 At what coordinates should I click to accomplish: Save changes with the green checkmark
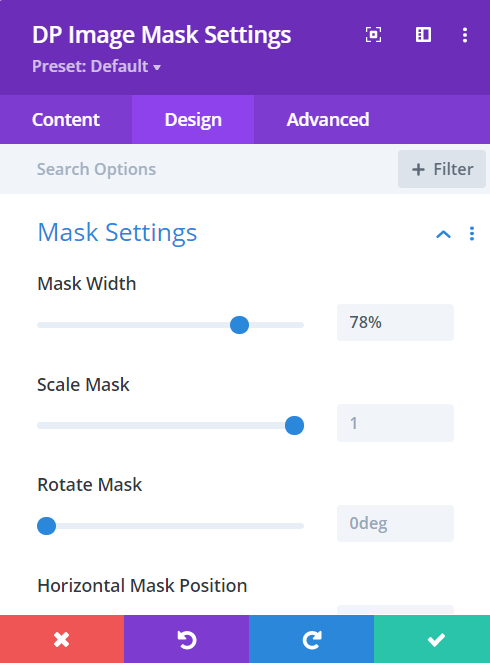432,639
